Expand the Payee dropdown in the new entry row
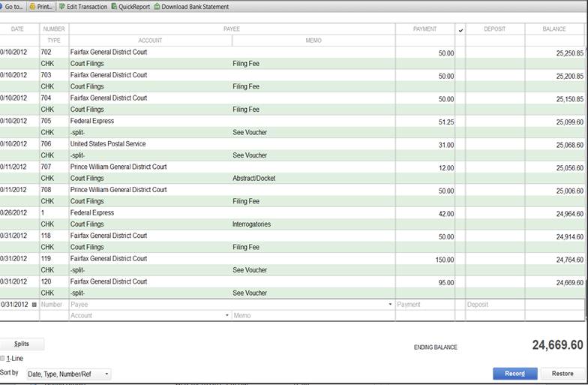This screenshot has width=588, height=385. coord(390,305)
